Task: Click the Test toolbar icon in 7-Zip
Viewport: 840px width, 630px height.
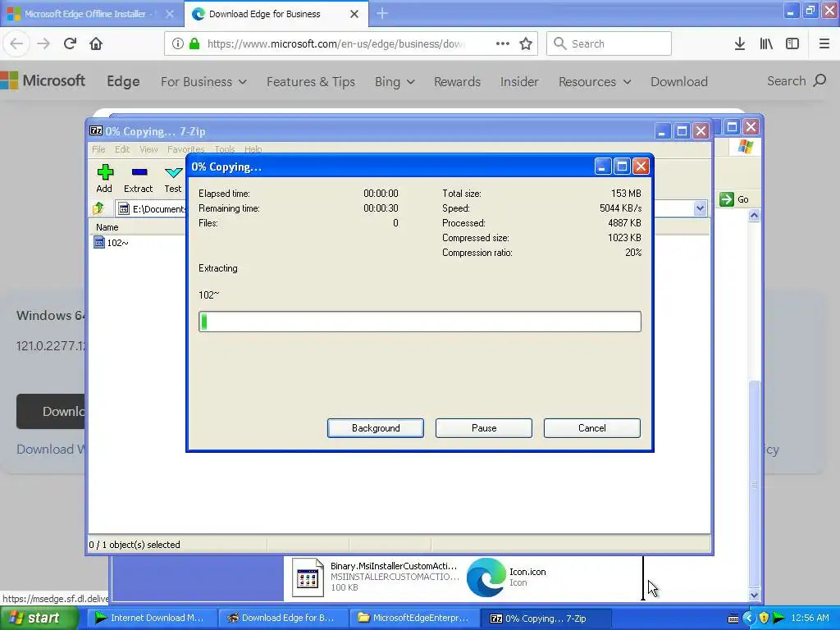Action: [172, 178]
